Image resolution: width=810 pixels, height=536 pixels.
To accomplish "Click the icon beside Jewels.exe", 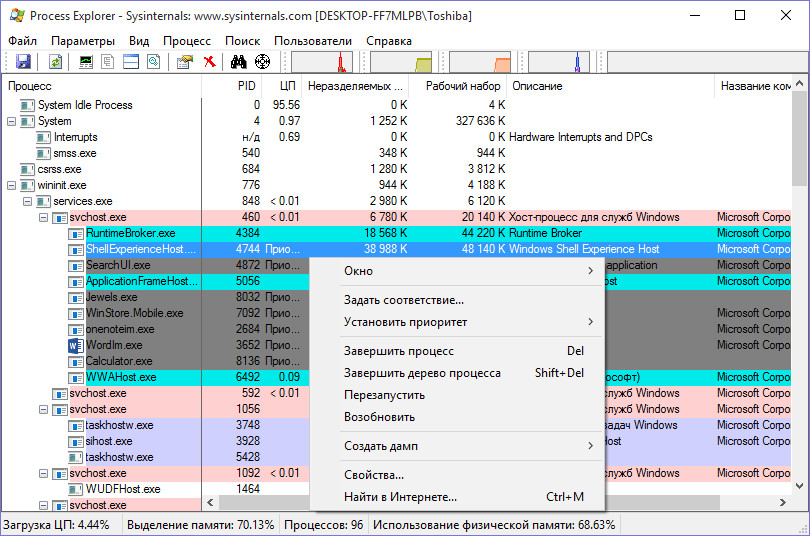I will (76, 297).
